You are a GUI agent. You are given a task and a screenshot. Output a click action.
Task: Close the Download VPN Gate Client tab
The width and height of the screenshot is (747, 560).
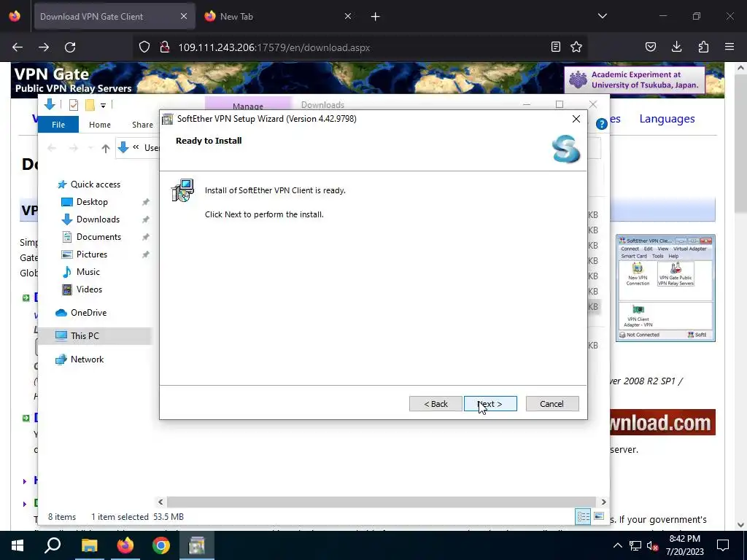[184, 17]
